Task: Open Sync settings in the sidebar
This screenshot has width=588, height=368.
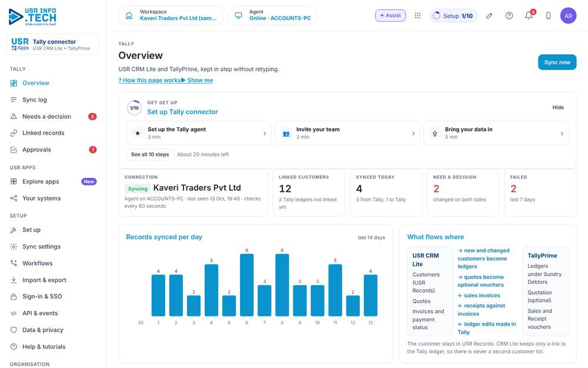Action: tap(54, 246)
